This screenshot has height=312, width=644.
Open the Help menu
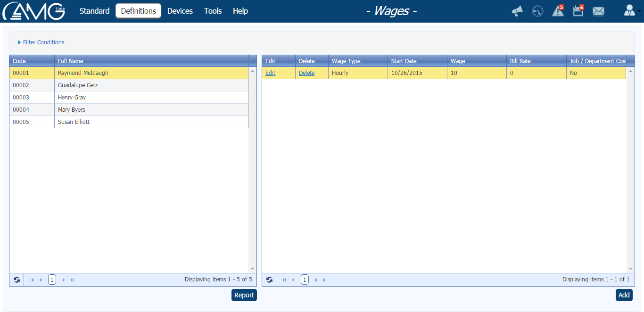240,11
